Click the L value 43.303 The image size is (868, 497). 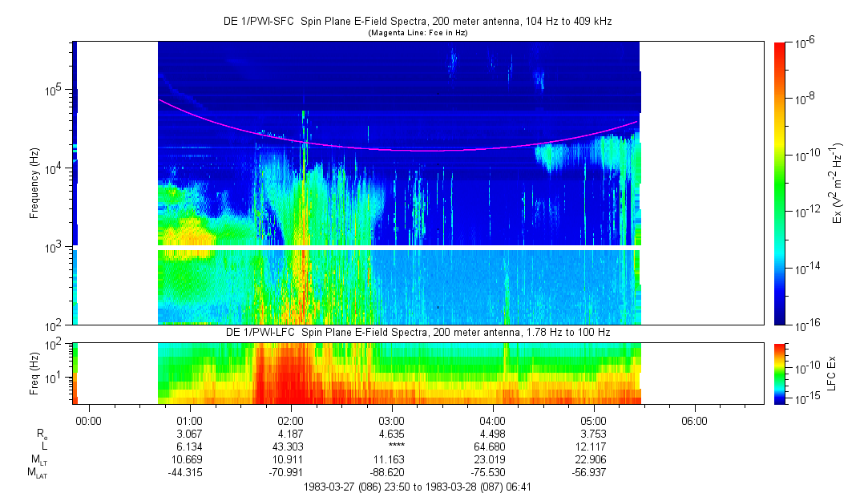pos(290,446)
